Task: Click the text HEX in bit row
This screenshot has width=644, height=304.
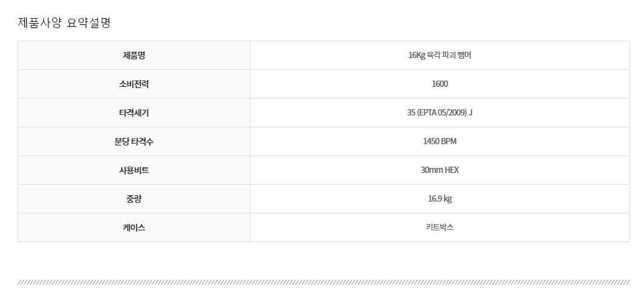Action: click(452, 170)
